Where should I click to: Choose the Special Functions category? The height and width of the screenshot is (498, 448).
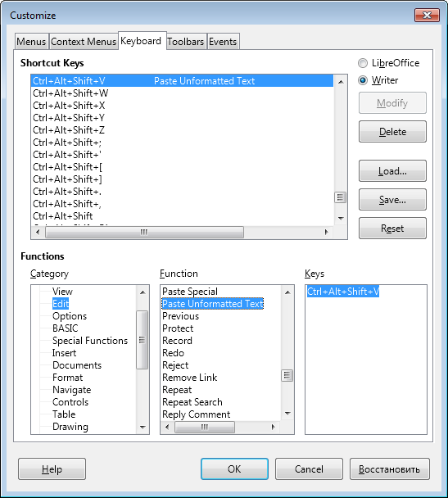tap(90, 341)
